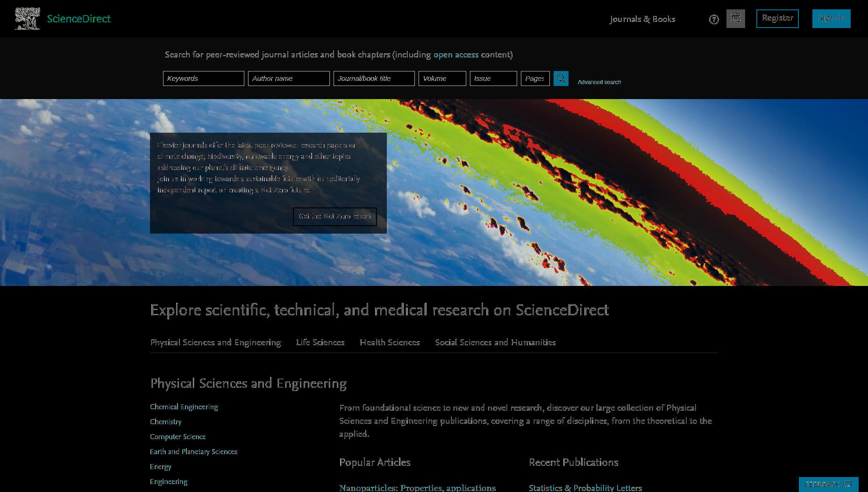The height and width of the screenshot is (492, 868).
Task: Focus the Pages field
Action: coord(535,78)
